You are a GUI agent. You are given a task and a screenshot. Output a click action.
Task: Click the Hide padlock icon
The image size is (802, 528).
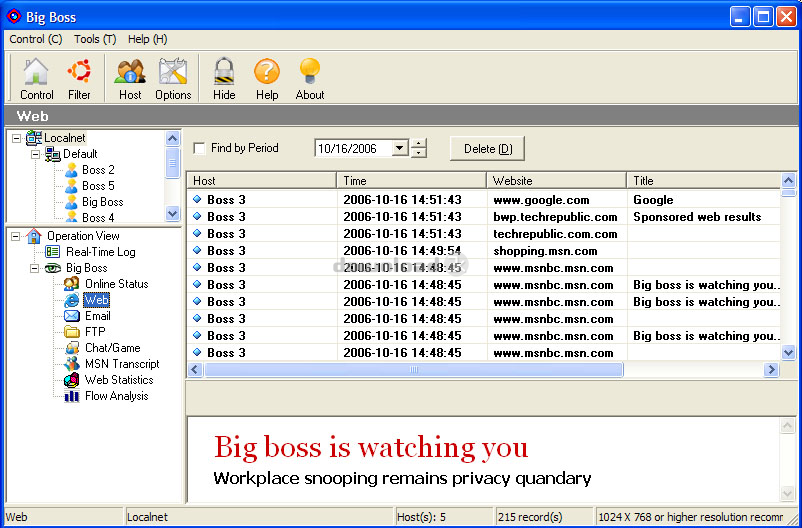point(224,79)
